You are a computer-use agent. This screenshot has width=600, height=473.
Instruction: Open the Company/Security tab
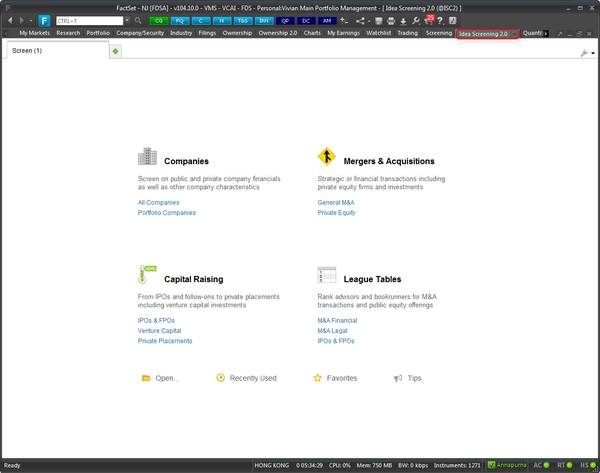coord(140,33)
